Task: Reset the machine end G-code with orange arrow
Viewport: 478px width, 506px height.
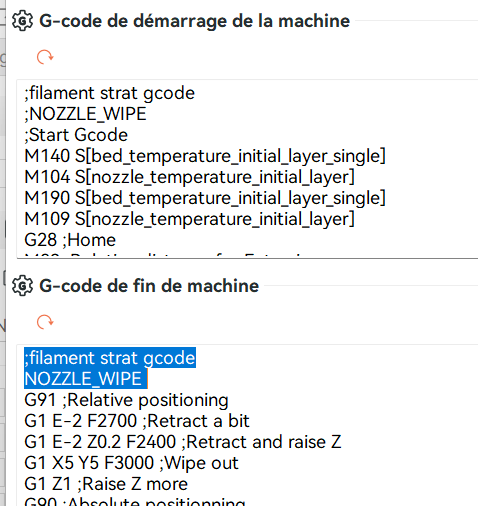Action: coord(45,322)
